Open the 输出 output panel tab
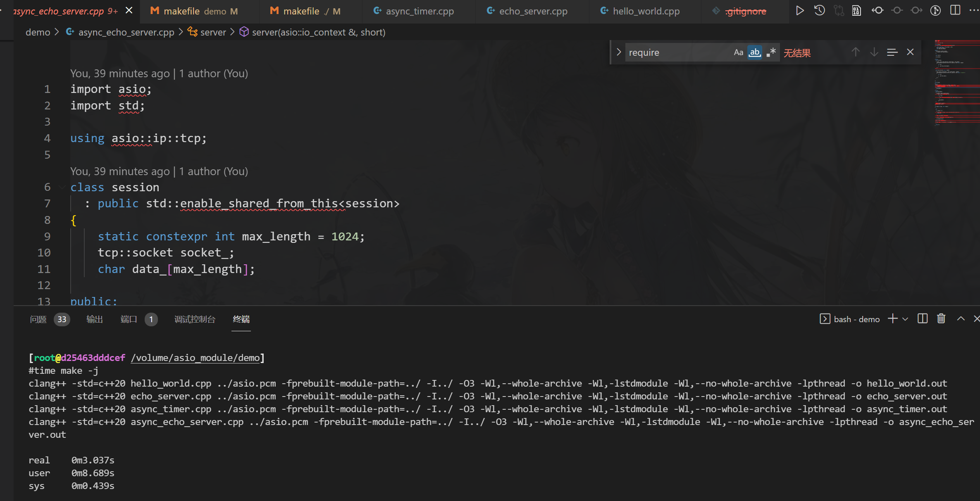The width and height of the screenshot is (980, 501). pyautogui.click(x=94, y=319)
